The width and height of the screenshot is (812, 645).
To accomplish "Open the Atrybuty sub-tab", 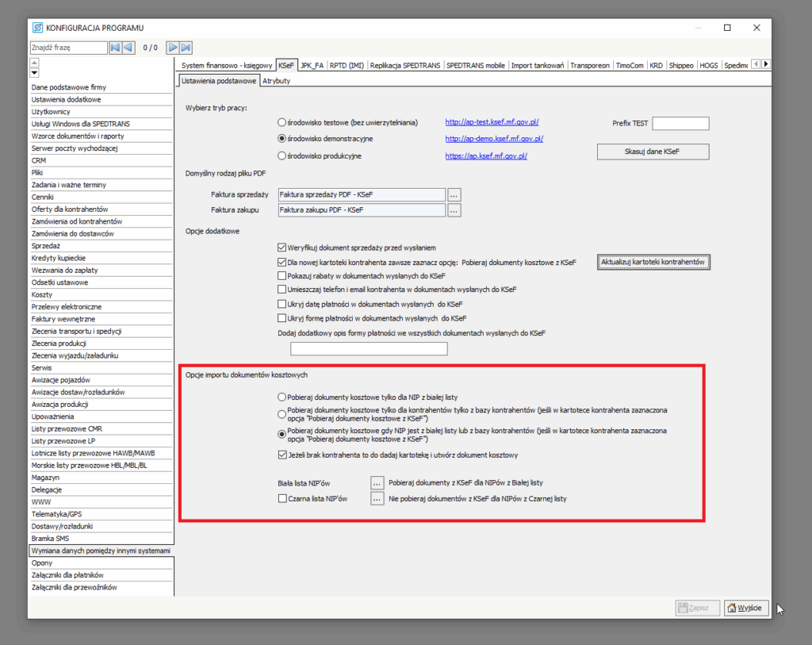I will point(276,81).
